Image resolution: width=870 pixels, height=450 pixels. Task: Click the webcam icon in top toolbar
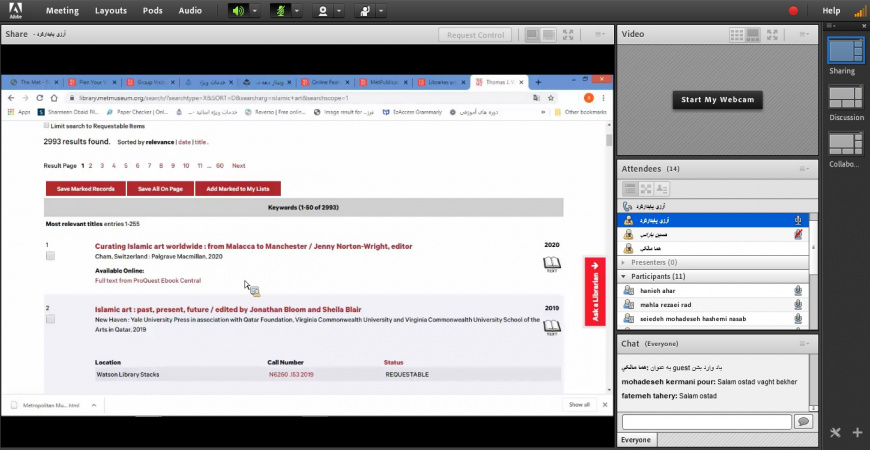coord(323,11)
